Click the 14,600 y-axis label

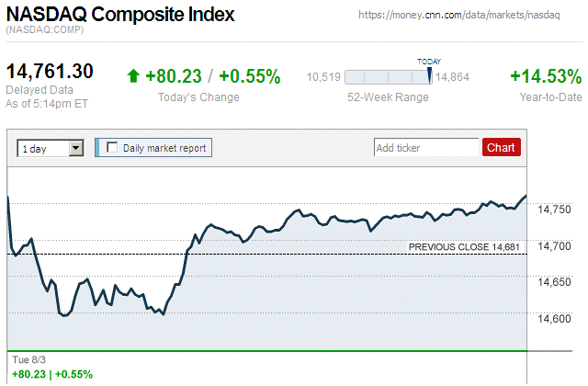(553, 319)
